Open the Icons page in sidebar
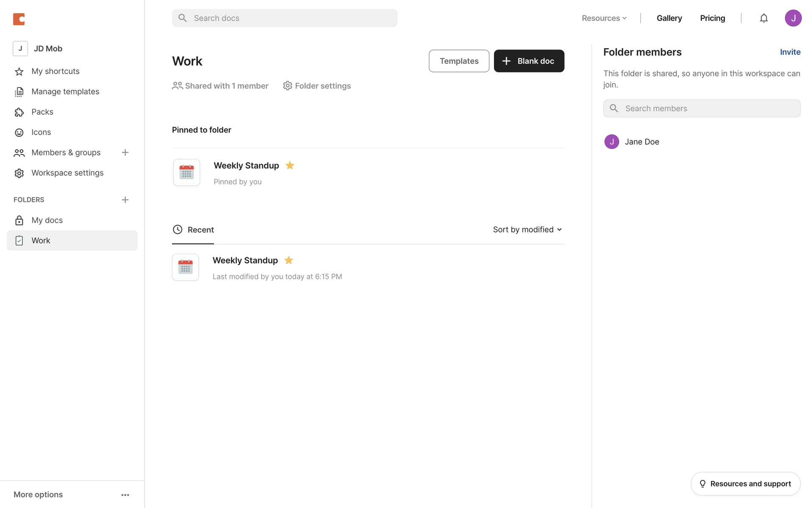This screenshot has height=508, width=812. click(41, 132)
